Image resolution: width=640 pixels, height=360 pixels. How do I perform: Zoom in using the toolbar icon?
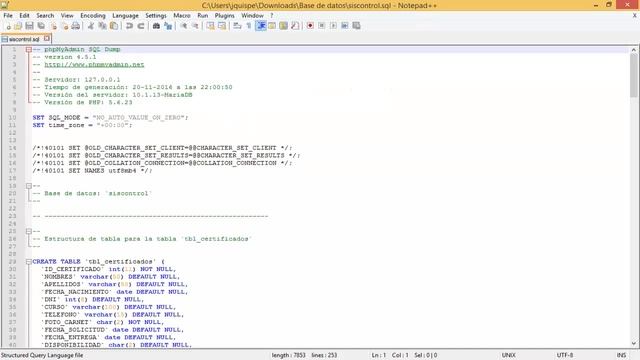point(184,26)
